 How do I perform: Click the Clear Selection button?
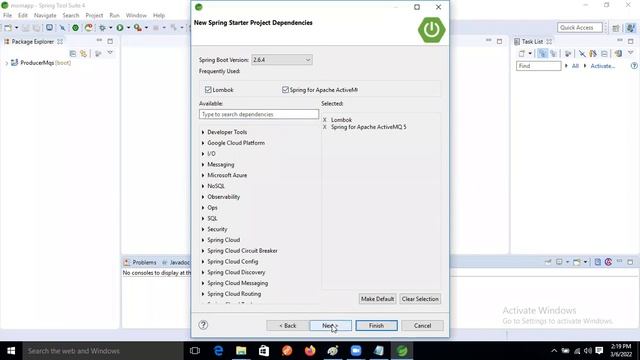coord(420,299)
